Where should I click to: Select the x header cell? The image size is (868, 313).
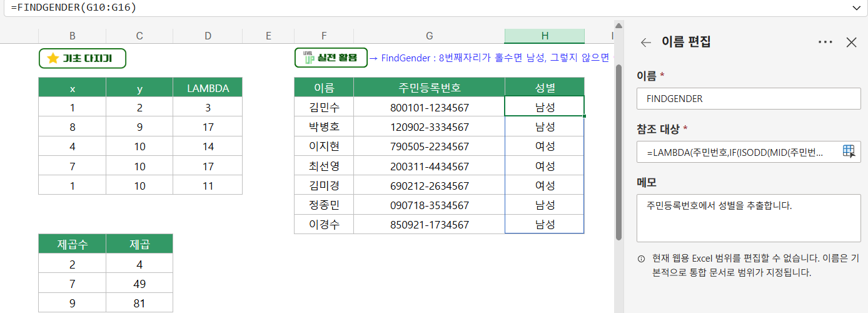(73, 88)
